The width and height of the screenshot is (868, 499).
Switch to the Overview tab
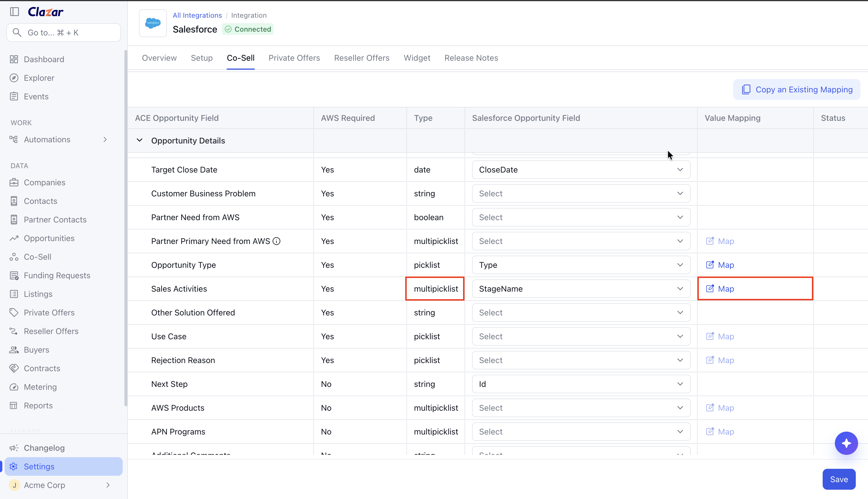click(159, 58)
